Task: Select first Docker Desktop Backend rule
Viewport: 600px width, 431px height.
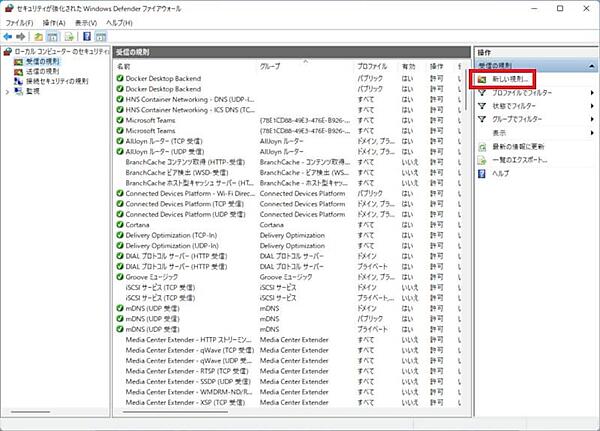Action: click(163, 78)
